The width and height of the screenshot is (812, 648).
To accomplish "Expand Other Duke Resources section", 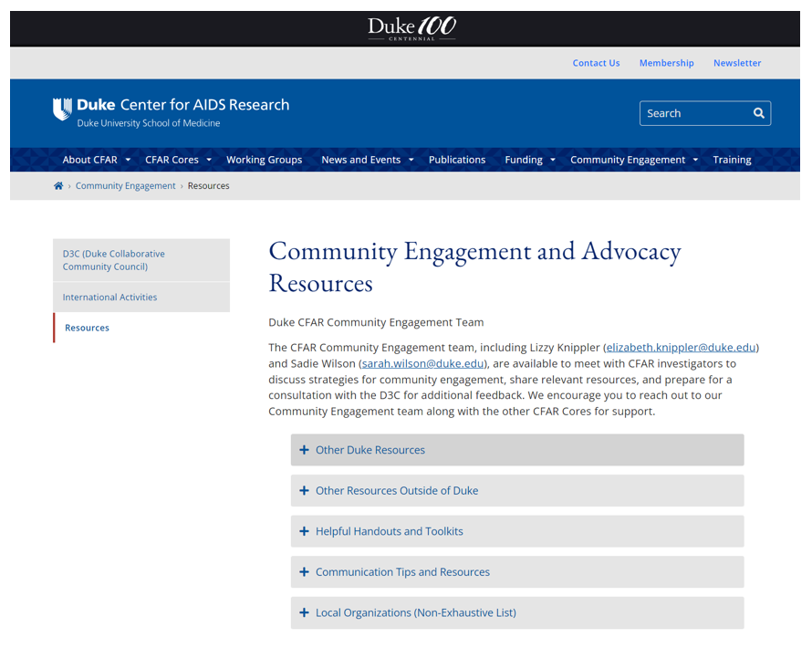I will (517, 450).
